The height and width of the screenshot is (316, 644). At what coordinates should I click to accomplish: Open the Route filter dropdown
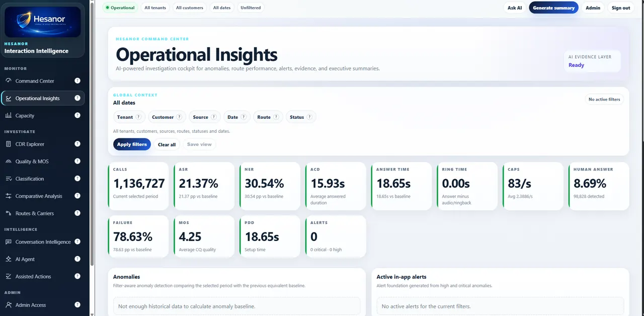coord(268,117)
